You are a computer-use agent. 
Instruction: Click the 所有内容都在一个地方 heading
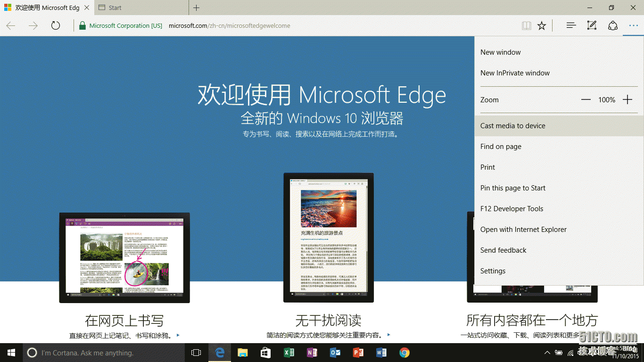(x=532, y=321)
